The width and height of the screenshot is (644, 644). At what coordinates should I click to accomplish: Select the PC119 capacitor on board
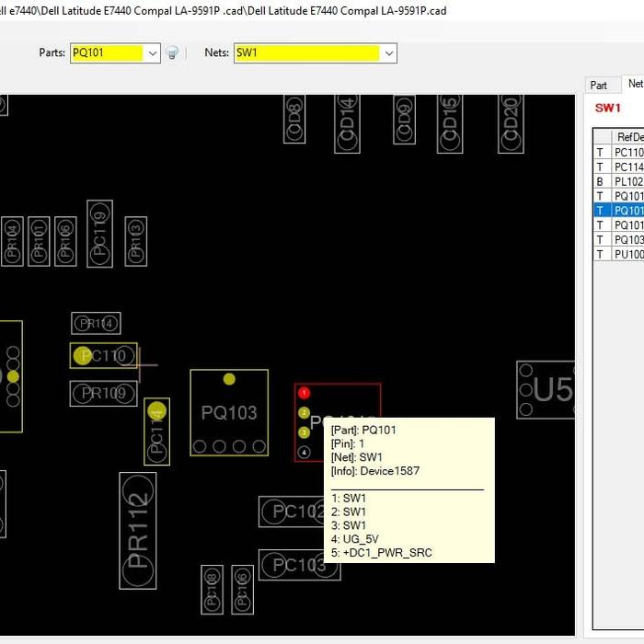coord(99,234)
